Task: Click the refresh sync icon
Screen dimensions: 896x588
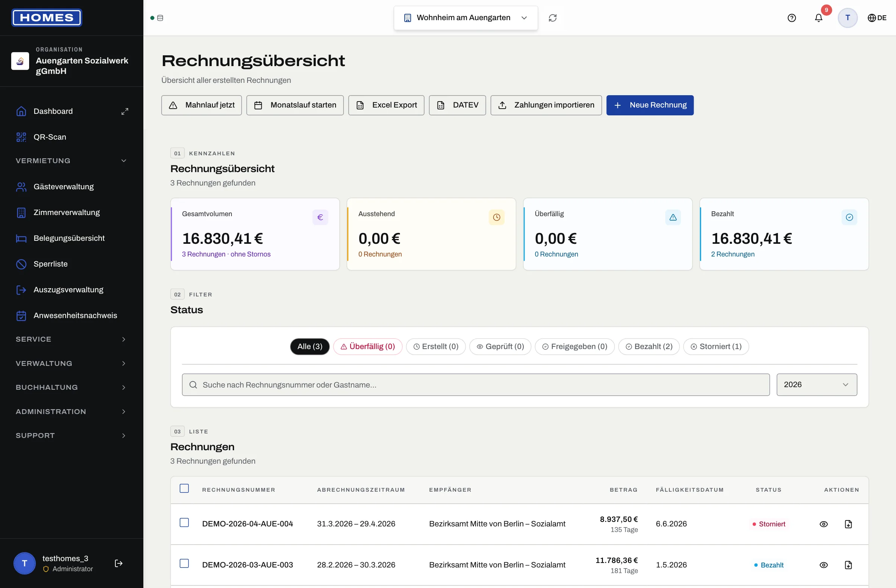Action: (x=552, y=18)
